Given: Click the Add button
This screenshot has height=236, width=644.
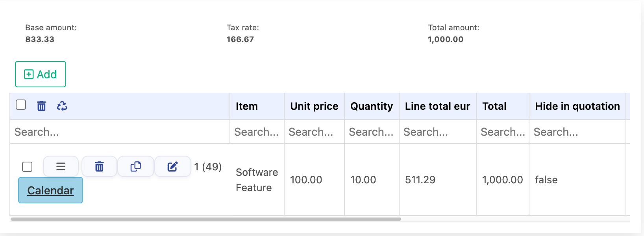Looking at the screenshot, I should [40, 74].
